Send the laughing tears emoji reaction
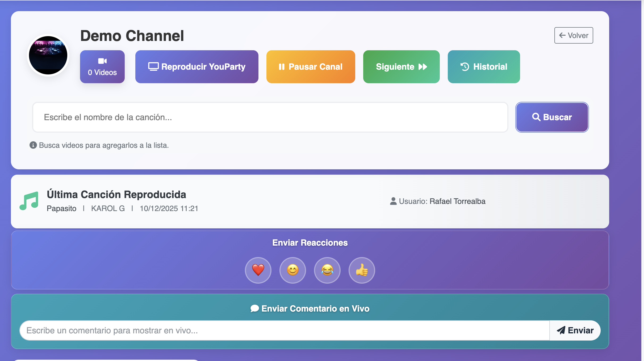The height and width of the screenshot is (361, 644). [327, 270]
